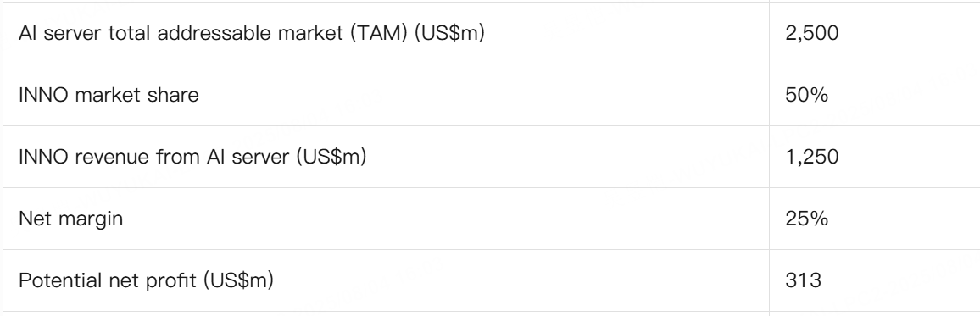Select the Potential net profit label cell
This screenshot has width=980, height=316.
pyautogui.click(x=386, y=280)
